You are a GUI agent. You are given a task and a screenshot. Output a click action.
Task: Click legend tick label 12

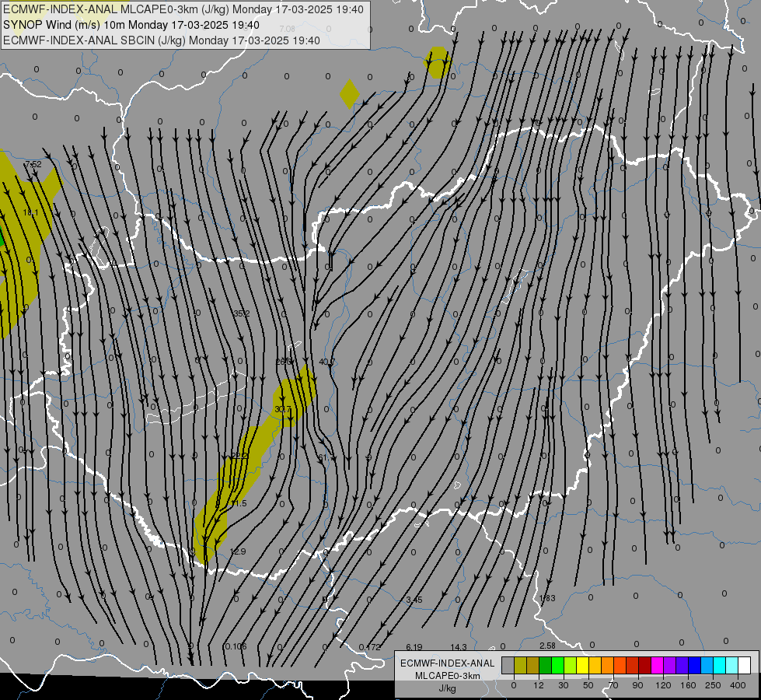[x=539, y=685]
